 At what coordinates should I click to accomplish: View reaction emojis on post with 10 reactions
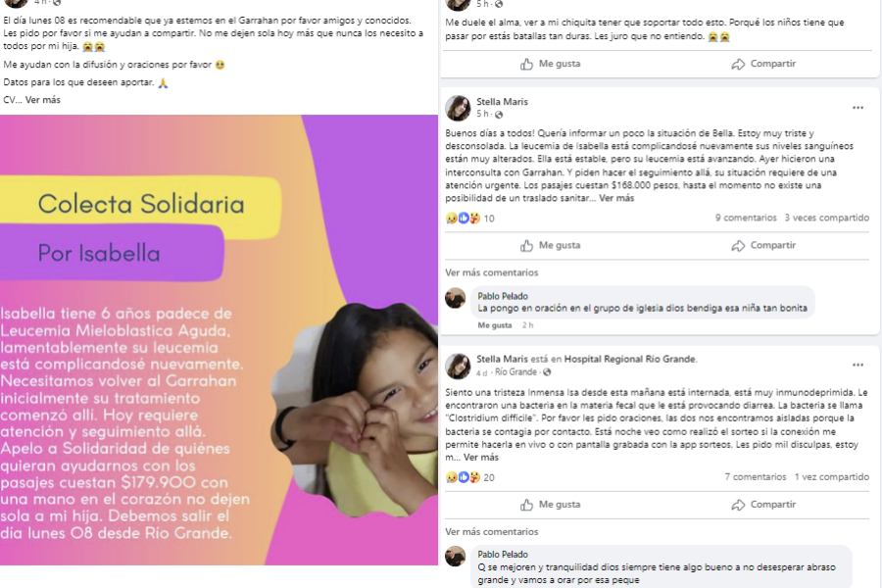[x=463, y=219]
